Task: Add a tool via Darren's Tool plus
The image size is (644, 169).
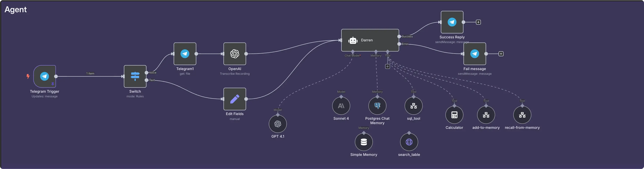Action: tap(387, 66)
